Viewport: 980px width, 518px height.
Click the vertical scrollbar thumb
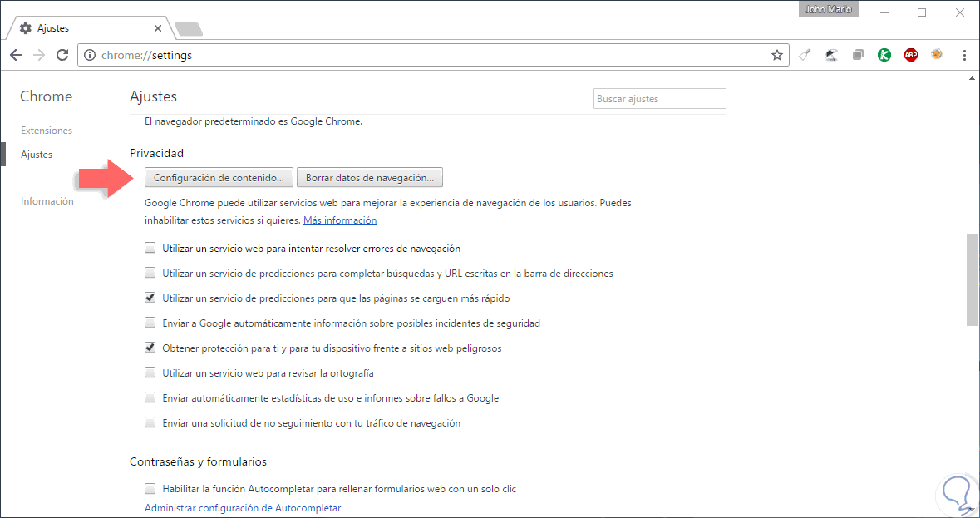972,279
